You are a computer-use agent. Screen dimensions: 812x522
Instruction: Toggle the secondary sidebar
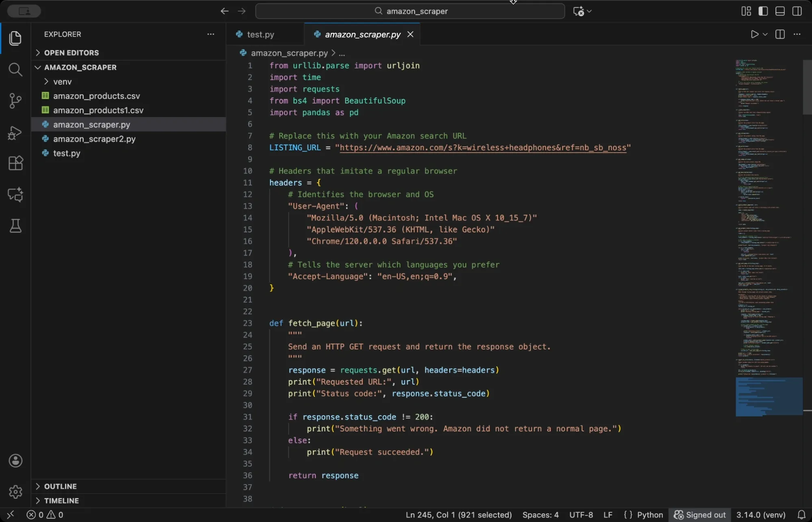[797, 11]
